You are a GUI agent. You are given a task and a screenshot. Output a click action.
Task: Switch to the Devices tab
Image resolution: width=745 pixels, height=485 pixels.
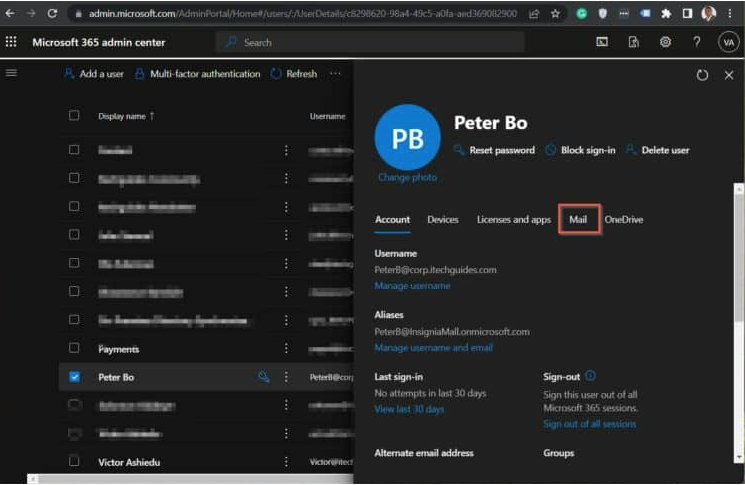[x=443, y=219]
